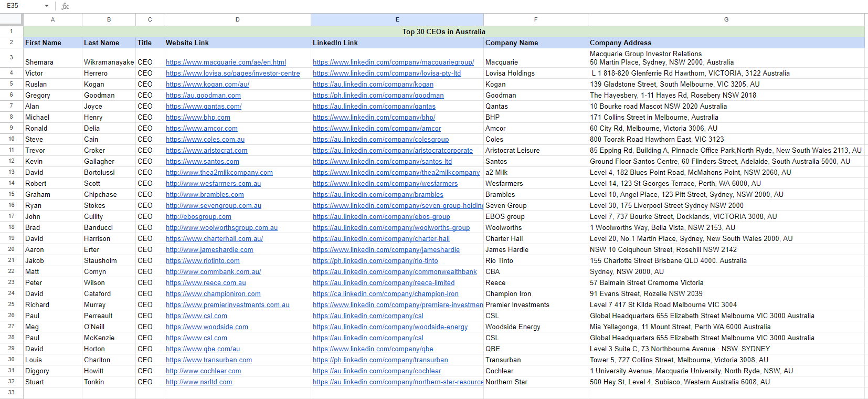The height and width of the screenshot is (399, 868).
Task: Select the '1 Woolworths Way' address cell
Action: click(726, 228)
